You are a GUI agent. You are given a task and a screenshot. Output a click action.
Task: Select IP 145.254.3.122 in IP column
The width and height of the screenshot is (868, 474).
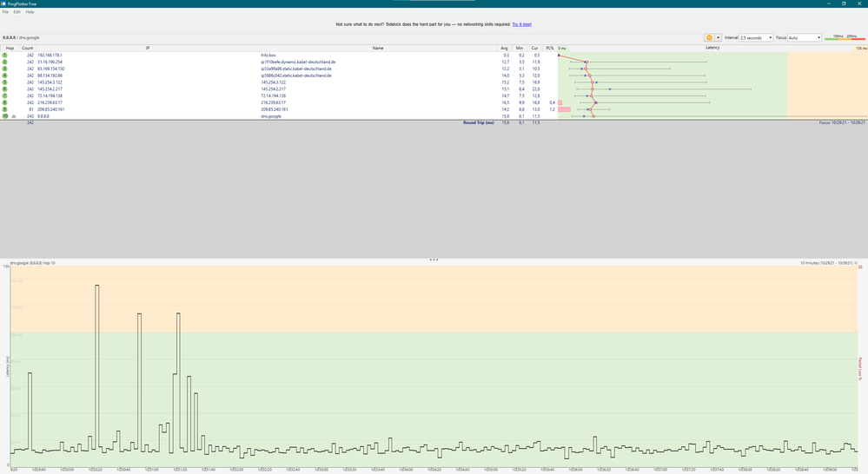[50, 82]
